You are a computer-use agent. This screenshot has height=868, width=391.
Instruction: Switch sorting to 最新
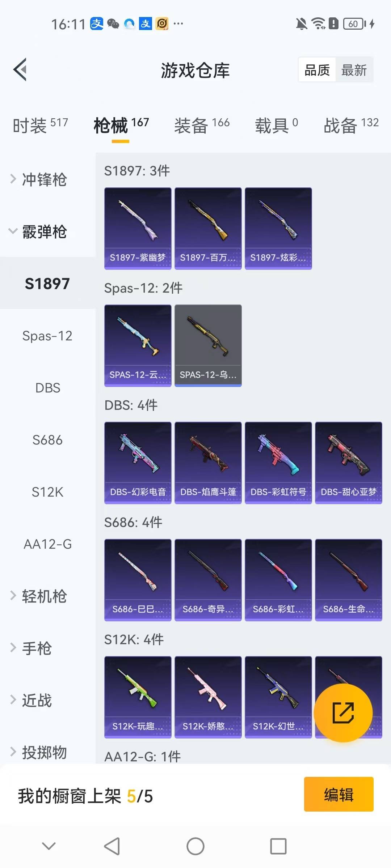pyautogui.click(x=354, y=70)
